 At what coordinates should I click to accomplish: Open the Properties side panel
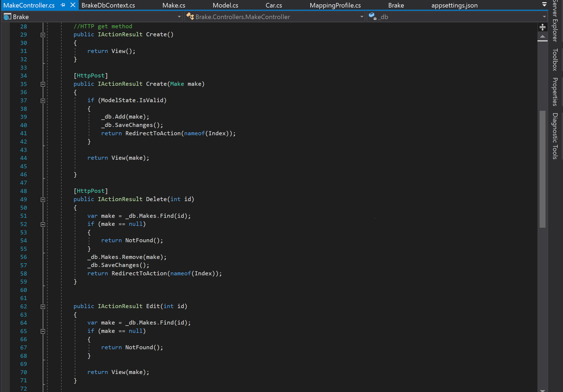555,92
